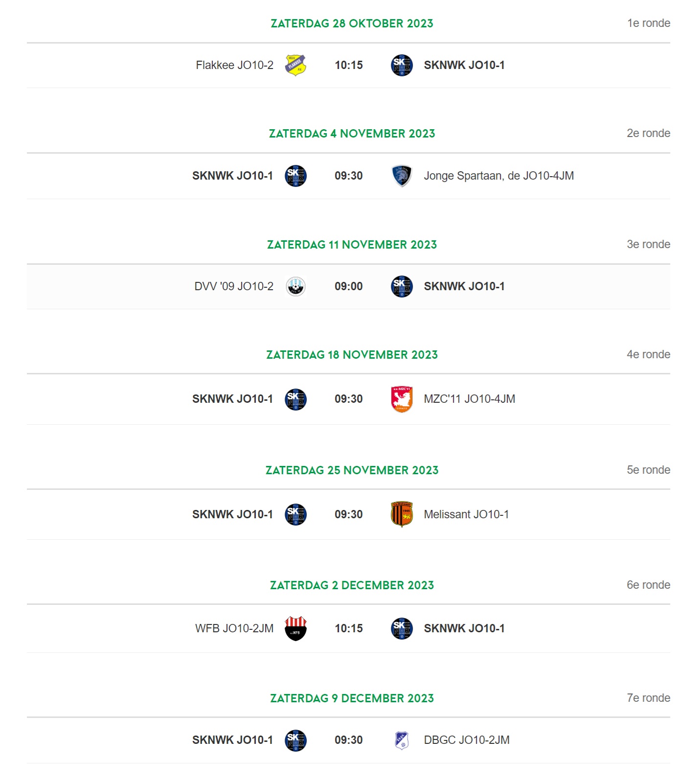Click the 09:00 kickoff time on 11 november
698x784 pixels.
pos(349,286)
